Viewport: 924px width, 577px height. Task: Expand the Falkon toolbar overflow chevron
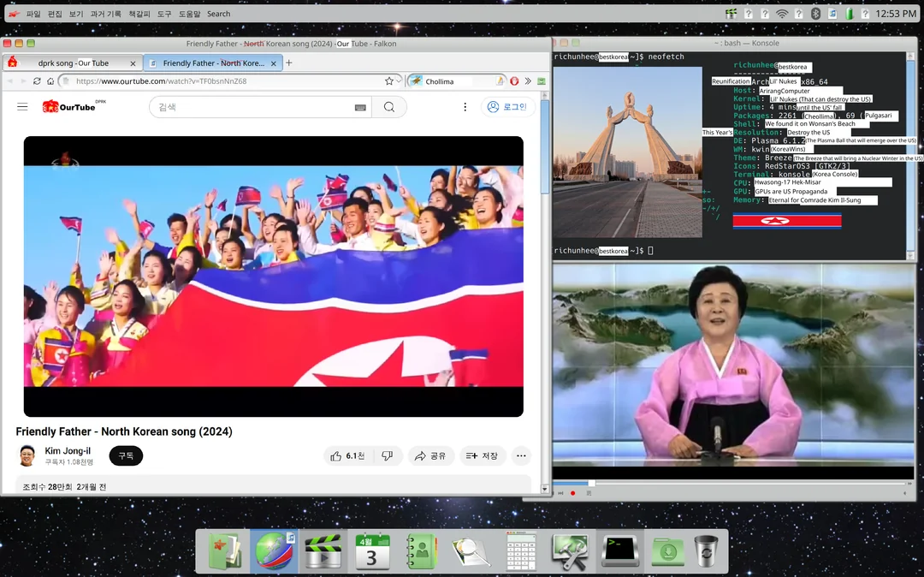pos(528,81)
